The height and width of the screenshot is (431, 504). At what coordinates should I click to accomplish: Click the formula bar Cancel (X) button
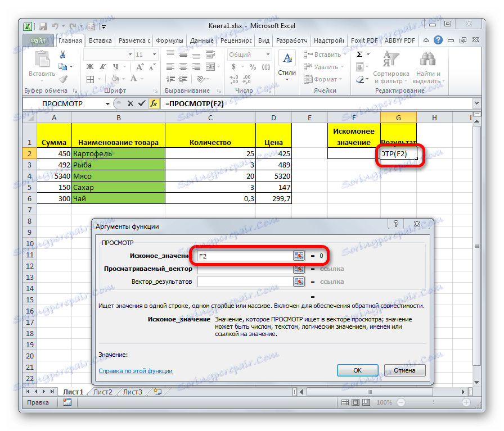click(x=130, y=103)
